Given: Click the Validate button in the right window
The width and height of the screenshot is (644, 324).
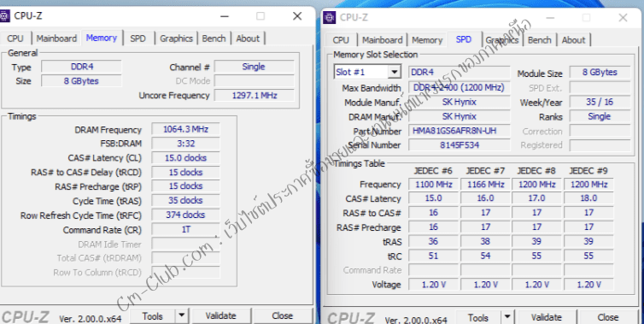Looking at the screenshot, I should [547, 317].
